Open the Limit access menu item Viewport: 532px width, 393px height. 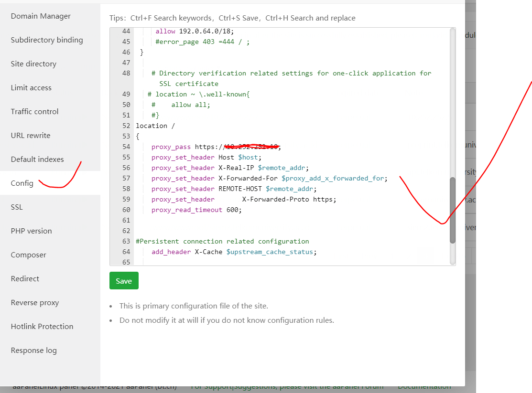click(x=31, y=88)
